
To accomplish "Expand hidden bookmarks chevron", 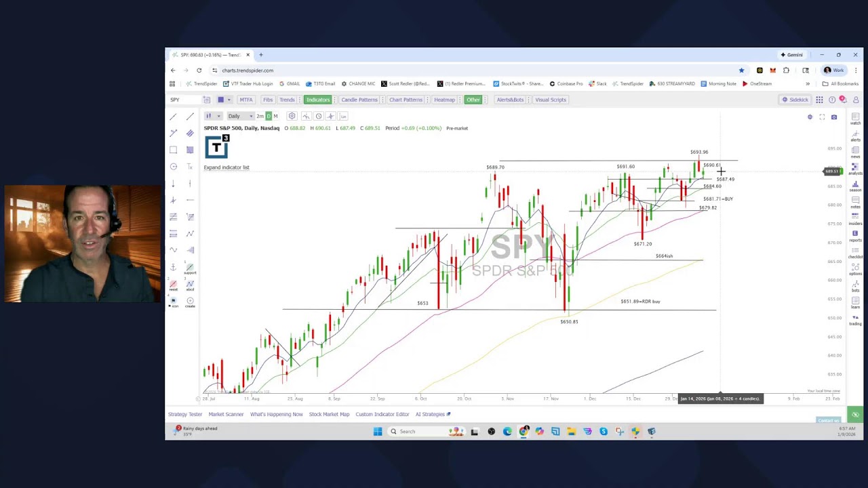I will (808, 84).
